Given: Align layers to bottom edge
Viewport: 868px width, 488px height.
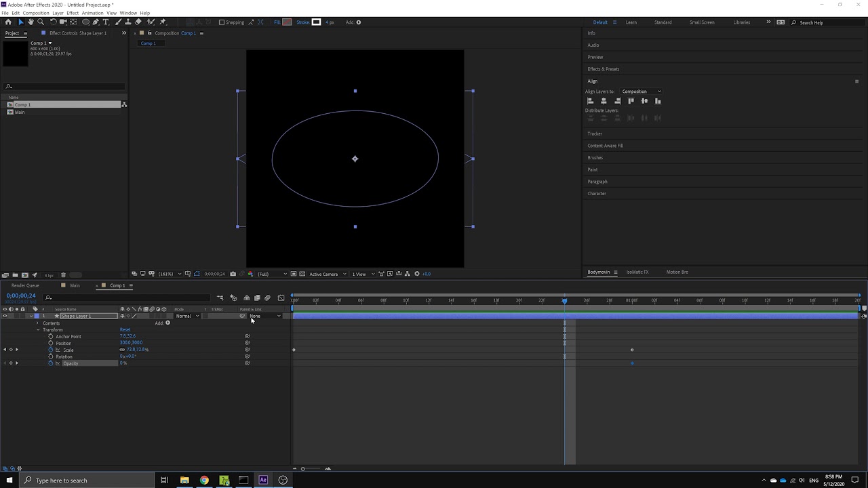Looking at the screenshot, I should pyautogui.click(x=658, y=101).
